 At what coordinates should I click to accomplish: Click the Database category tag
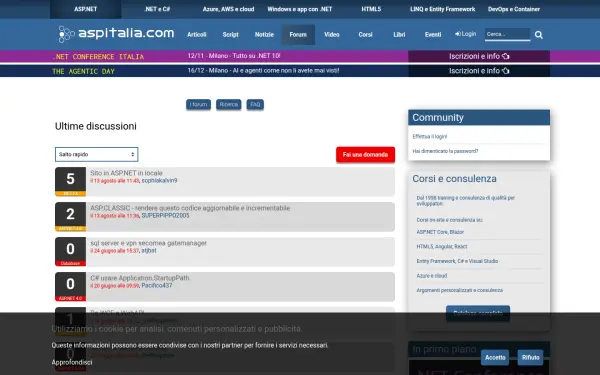70,263
